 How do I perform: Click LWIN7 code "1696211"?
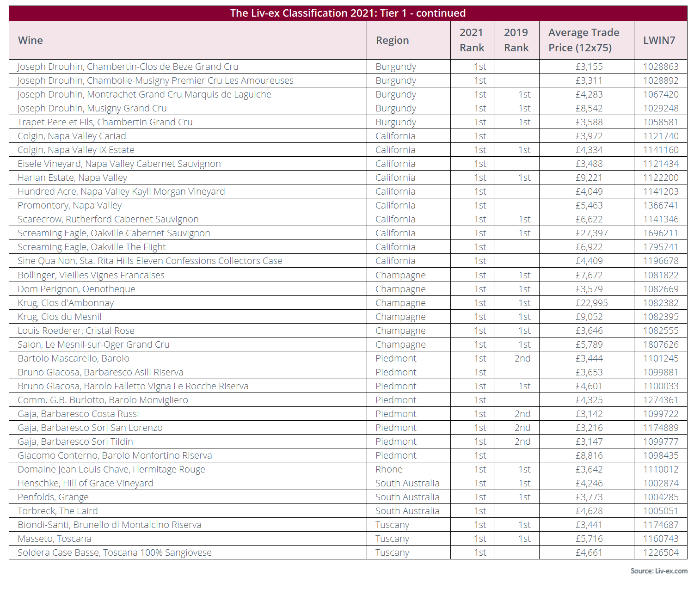[661, 233]
